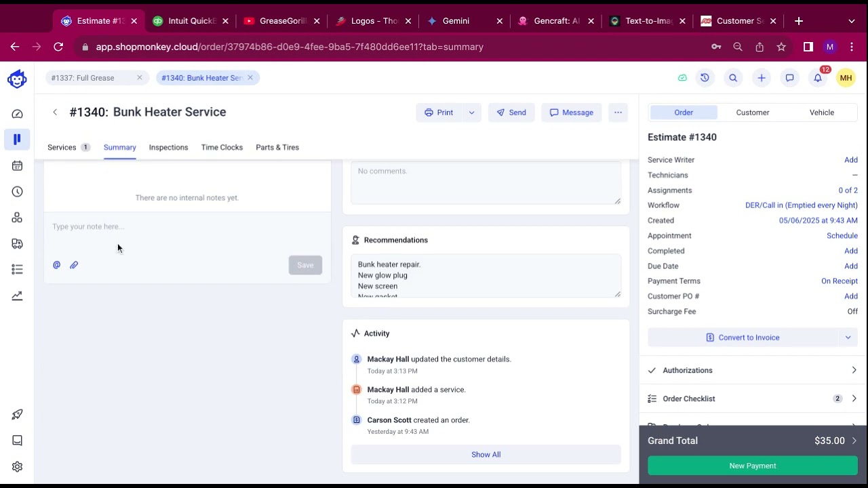Open calendar icon in sidebar

[x=17, y=165]
